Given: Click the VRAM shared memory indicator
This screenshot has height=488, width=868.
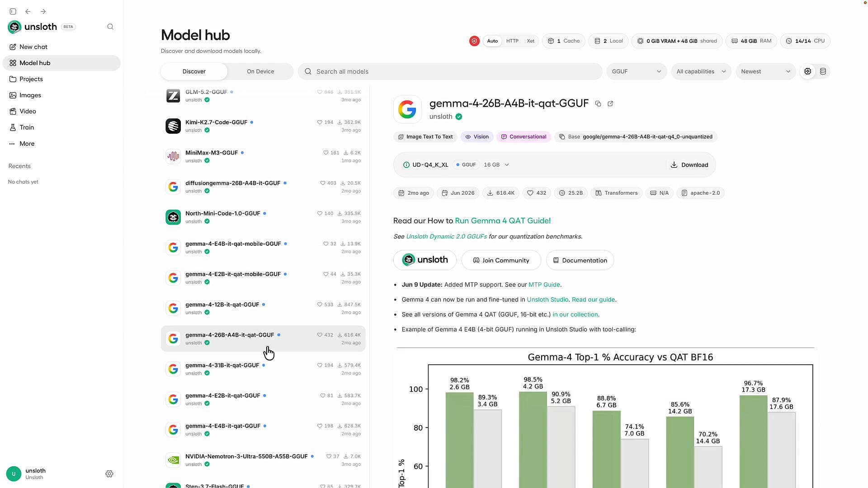Looking at the screenshot, I should (x=677, y=41).
